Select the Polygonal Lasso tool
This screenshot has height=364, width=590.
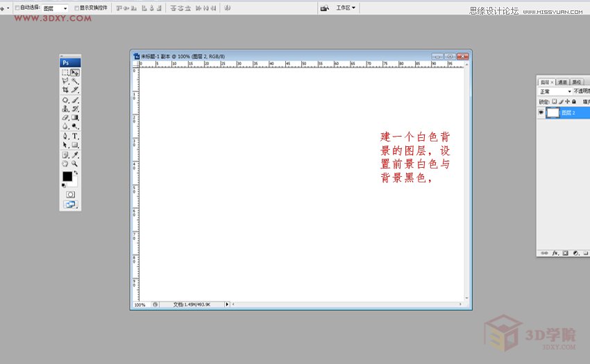[65, 81]
